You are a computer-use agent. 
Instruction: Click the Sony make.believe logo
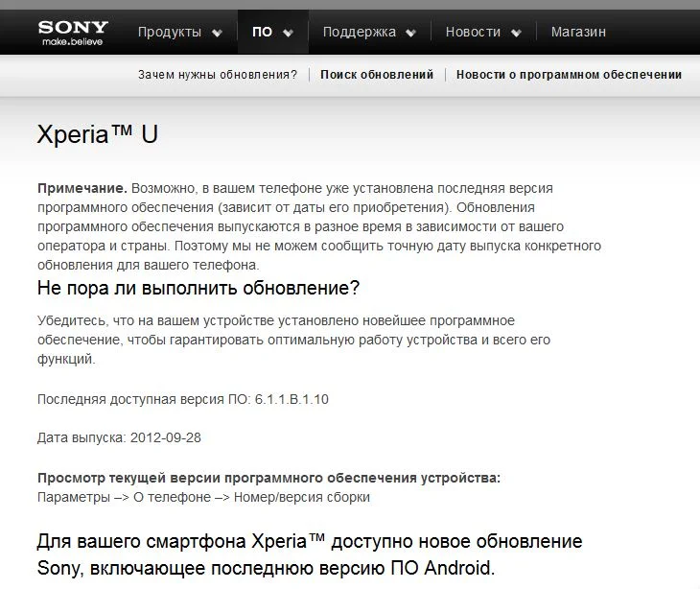pos(73,33)
